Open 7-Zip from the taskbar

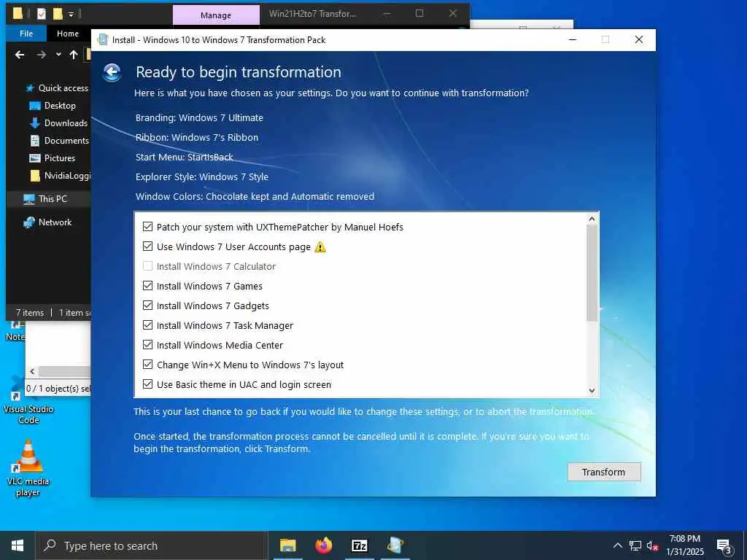[x=359, y=545]
